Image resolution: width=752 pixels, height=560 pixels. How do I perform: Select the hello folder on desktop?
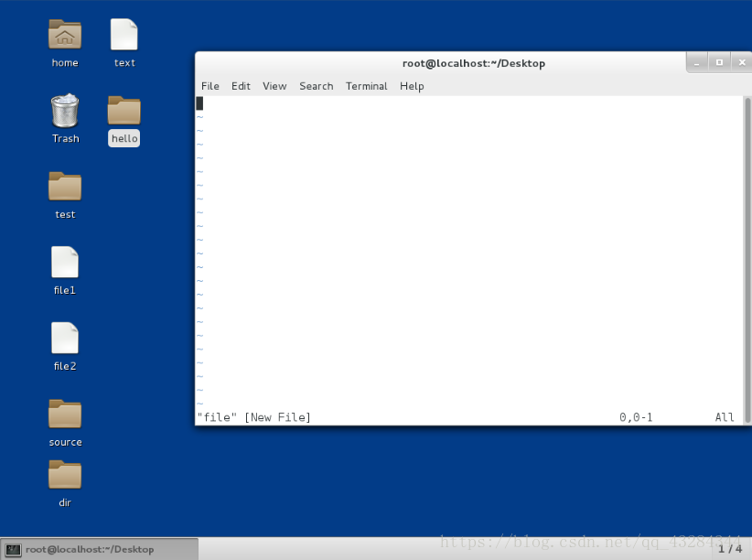coord(124,111)
